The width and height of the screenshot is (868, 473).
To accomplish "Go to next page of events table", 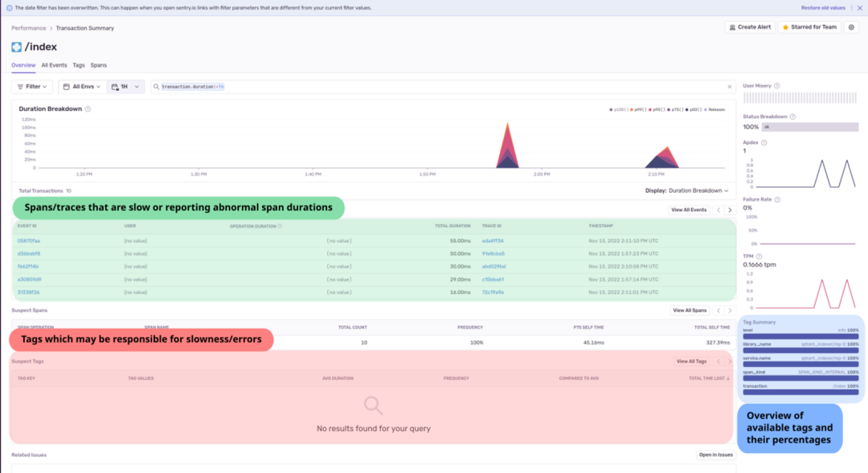I will 730,210.
